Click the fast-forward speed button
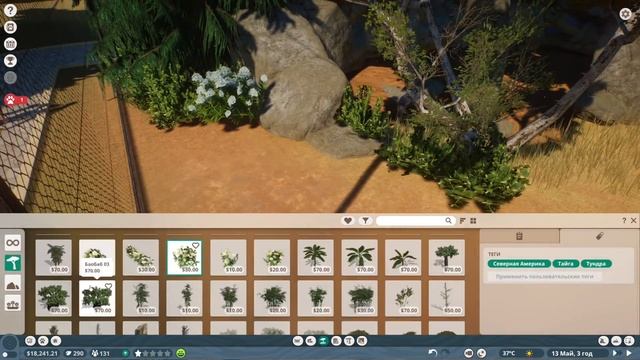 [615, 353]
